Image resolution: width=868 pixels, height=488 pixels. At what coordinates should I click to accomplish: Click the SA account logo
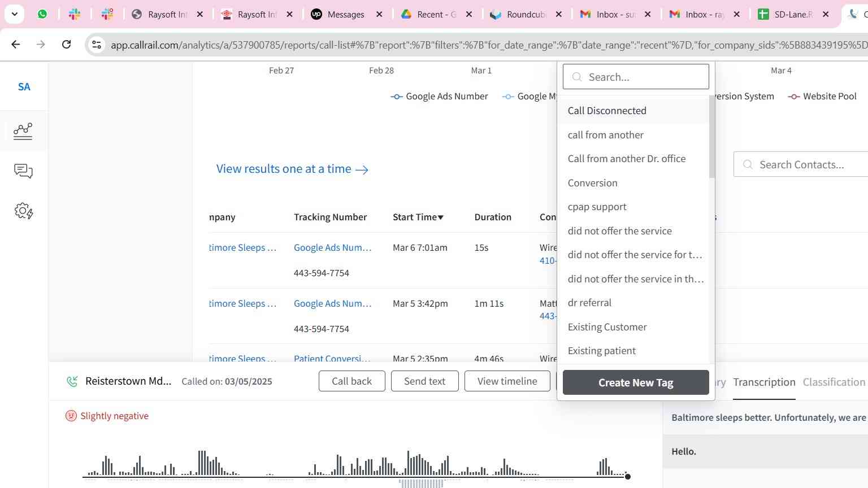(24, 86)
